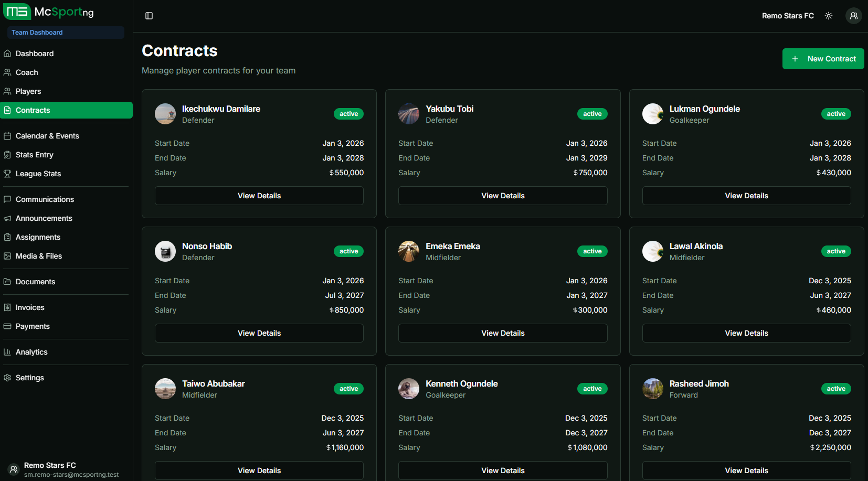
Task: Open Announcements
Action: (44, 218)
